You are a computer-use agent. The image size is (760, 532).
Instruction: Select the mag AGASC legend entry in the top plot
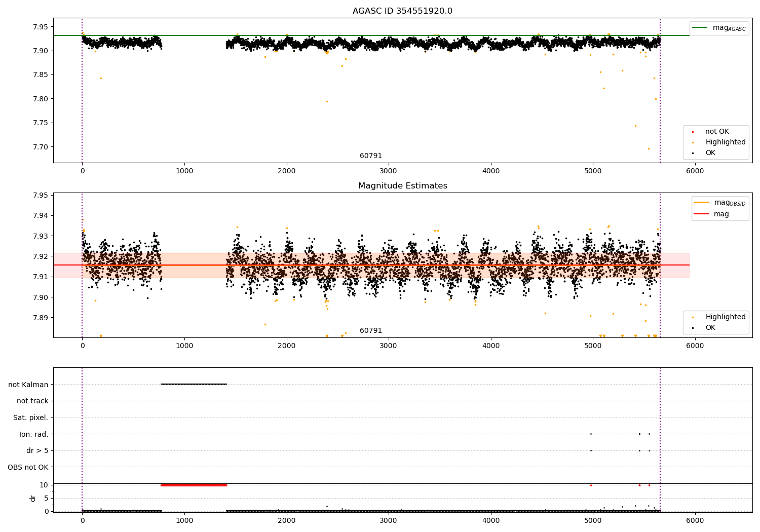719,28
